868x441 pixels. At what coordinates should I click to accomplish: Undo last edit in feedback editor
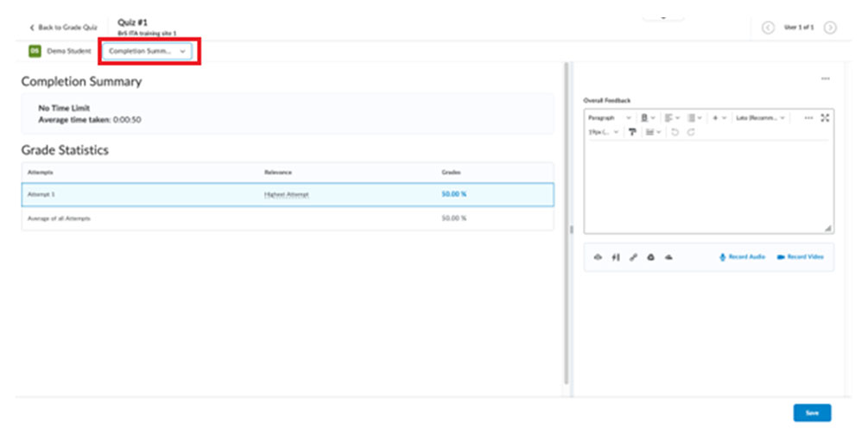pos(675,132)
